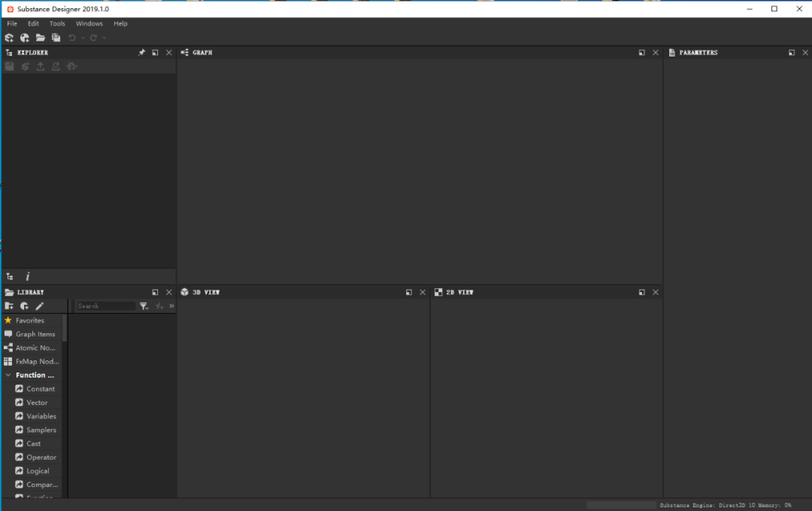Screen dimensions: 812x511
Task: Collapse the Function category chevron
Action: (x=8, y=376)
